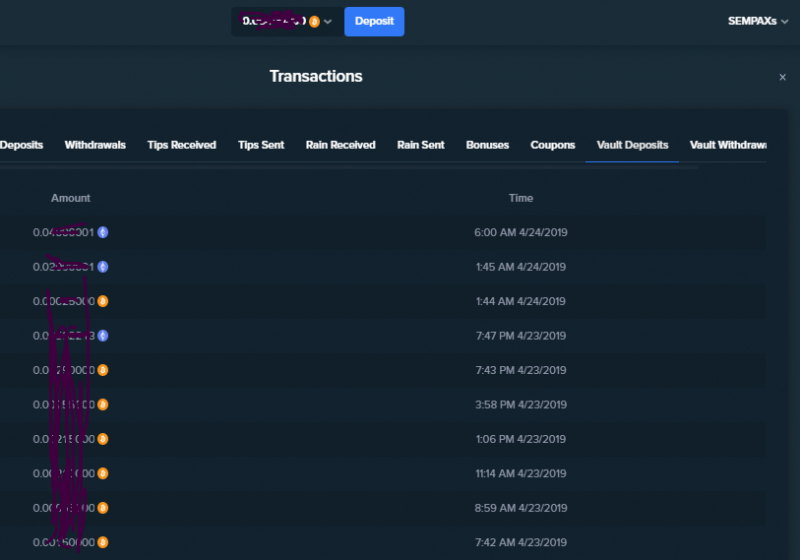The width and height of the screenshot is (800, 560).
Task: Select the 7:43 PM 4/23/2019 timestamp
Action: 520,370
